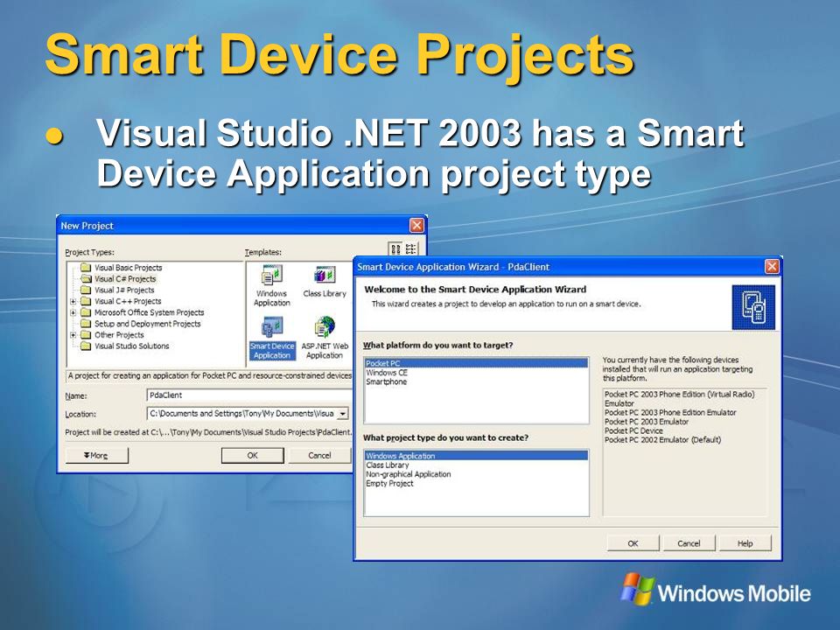Expand the Other Projects node

coord(73,335)
